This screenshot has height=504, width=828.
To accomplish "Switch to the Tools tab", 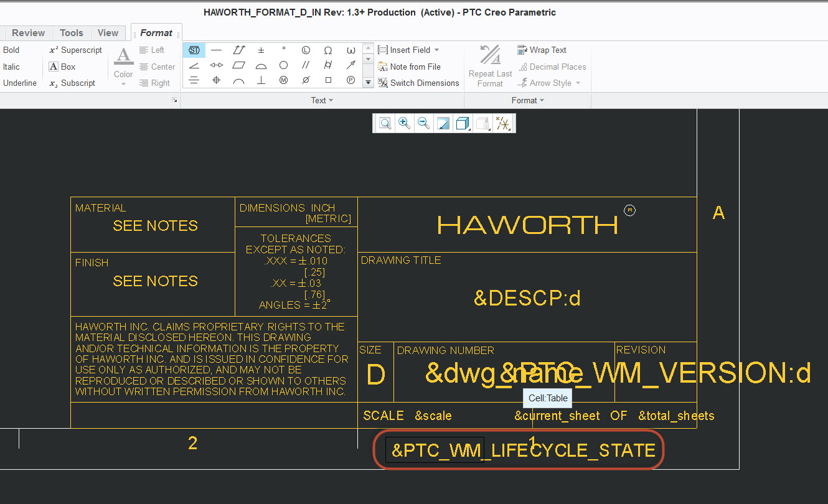I will point(72,33).
